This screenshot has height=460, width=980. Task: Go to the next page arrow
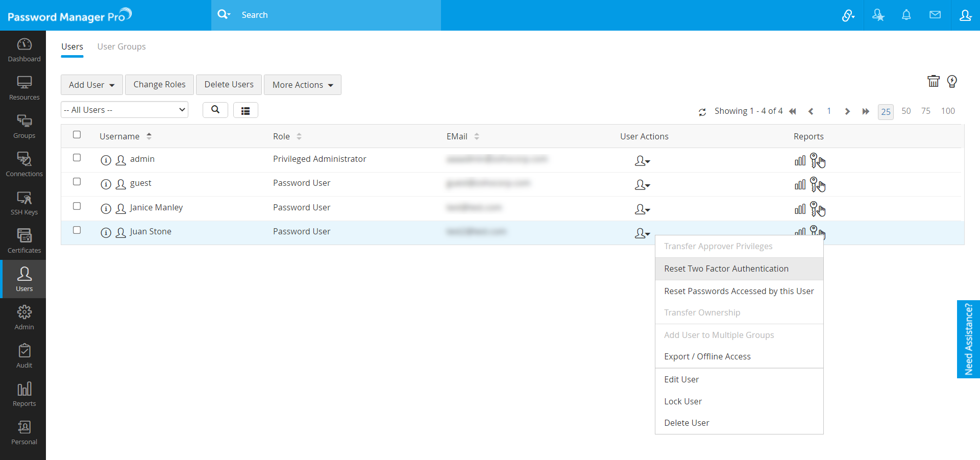[847, 111]
